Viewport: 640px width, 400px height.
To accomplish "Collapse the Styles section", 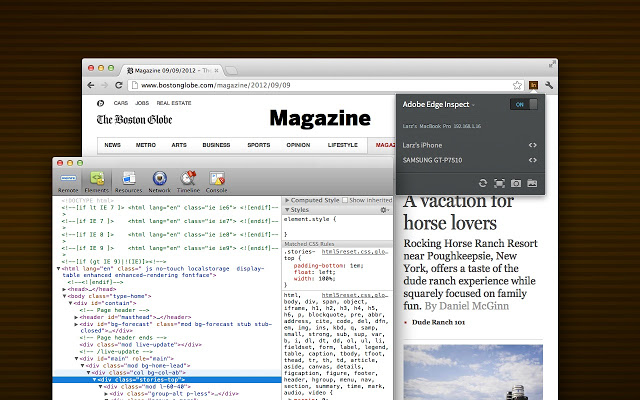I will (287, 210).
